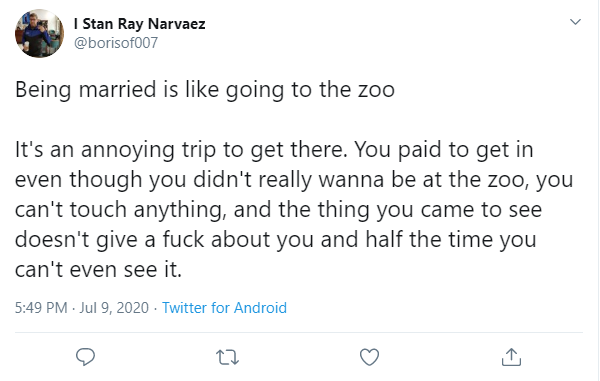Click the sentence 'It's an annoying trip to get there.'
The width and height of the screenshot is (600, 381).
coord(181,150)
